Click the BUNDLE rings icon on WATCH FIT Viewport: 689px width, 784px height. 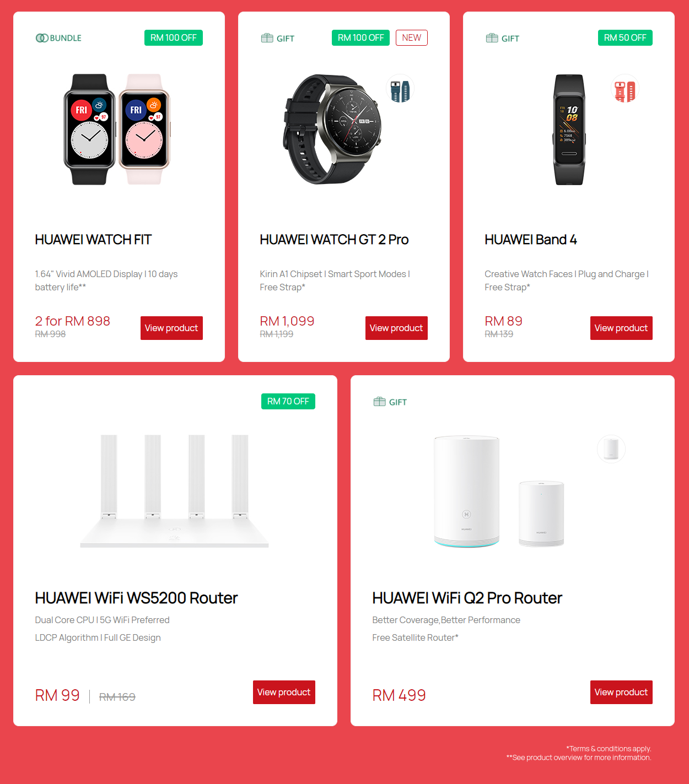pyautogui.click(x=42, y=38)
